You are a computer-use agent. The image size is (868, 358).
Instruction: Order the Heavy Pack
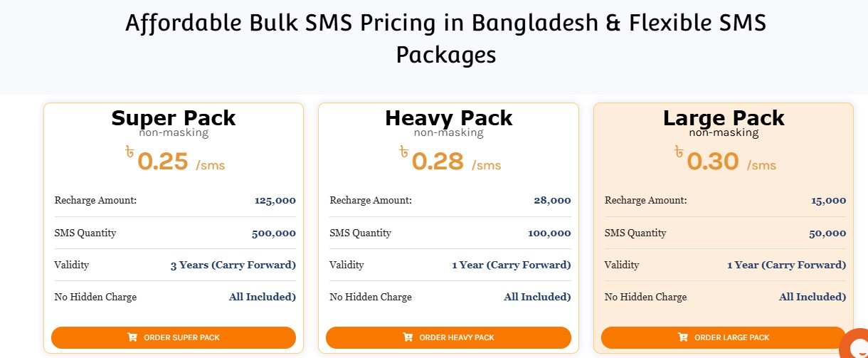click(448, 337)
